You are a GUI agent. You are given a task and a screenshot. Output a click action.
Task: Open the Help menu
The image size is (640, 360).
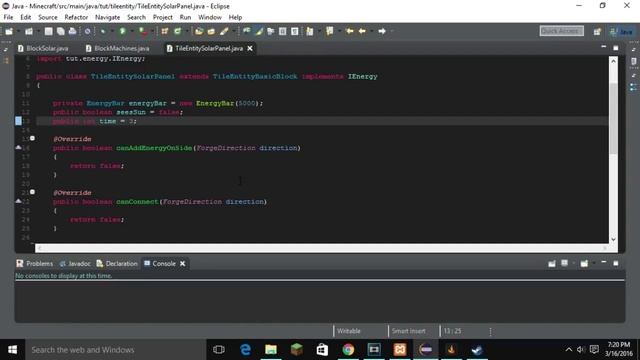(235, 17)
